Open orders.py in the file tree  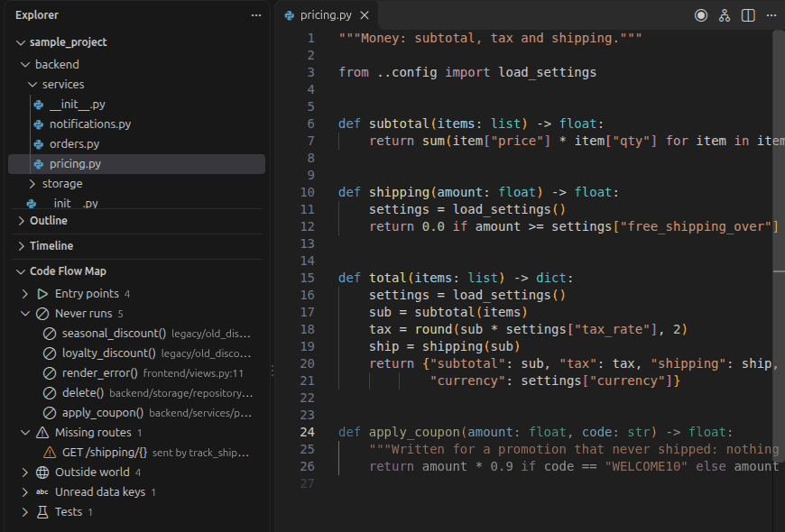(x=136, y=144)
